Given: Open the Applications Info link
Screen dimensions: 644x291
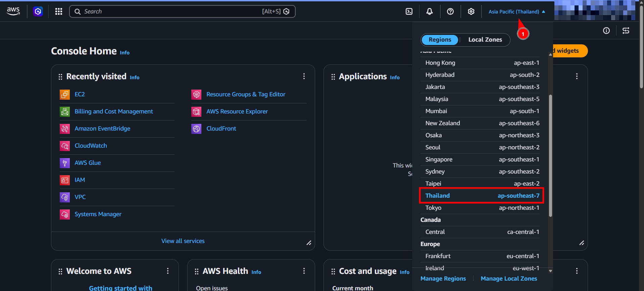Looking at the screenshot, I should point(395,78).
